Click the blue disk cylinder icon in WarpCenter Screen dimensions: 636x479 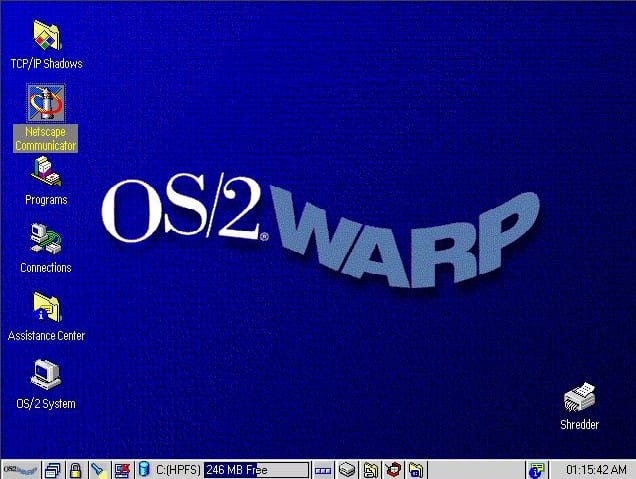point(144,470)
